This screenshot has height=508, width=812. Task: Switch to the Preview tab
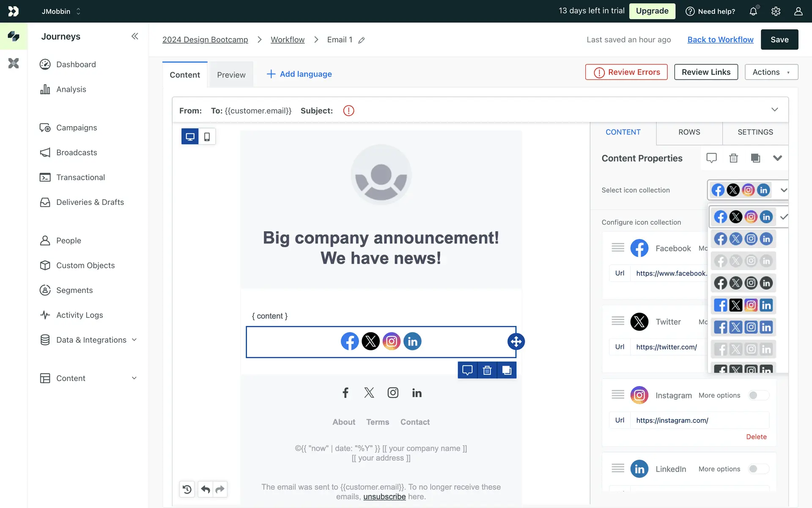pos(231,75)
